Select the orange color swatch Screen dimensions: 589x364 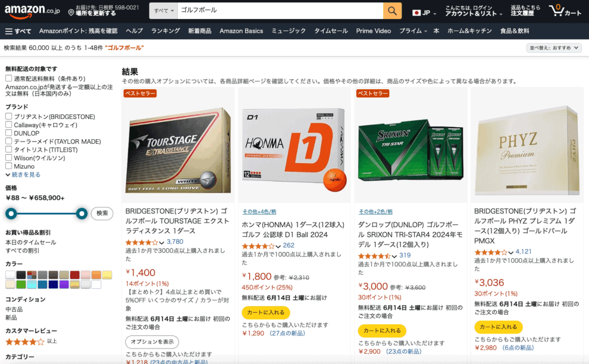[x=96, y=275]
